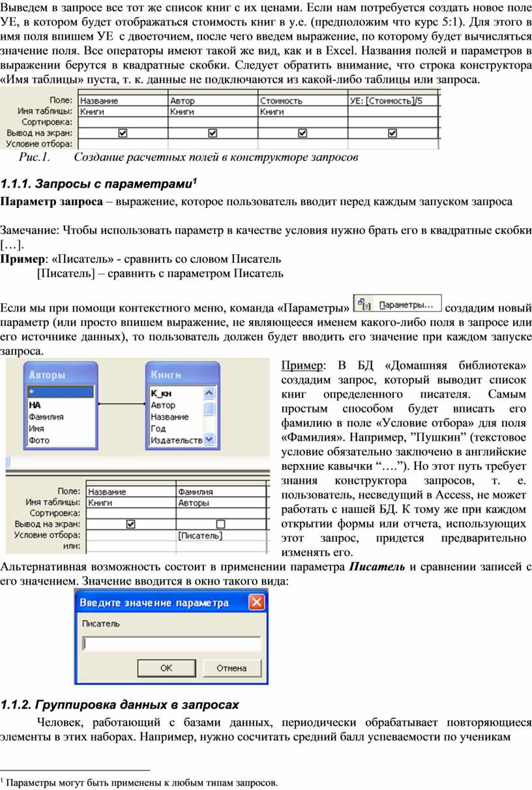Click the scrollbar thumb in Книги field list

point(209,409)
